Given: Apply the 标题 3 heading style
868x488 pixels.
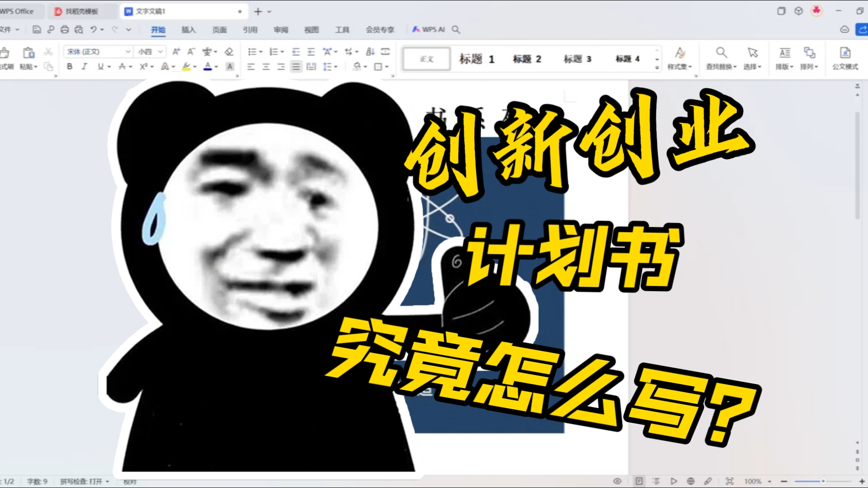Looking at the screenshot, I should tap(578, 59).
